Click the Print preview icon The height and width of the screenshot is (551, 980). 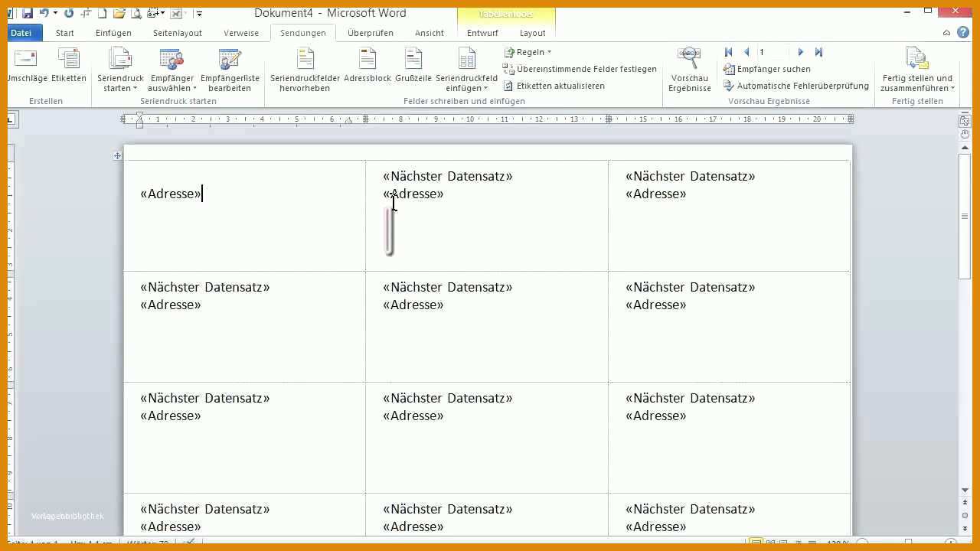point(136,13)
